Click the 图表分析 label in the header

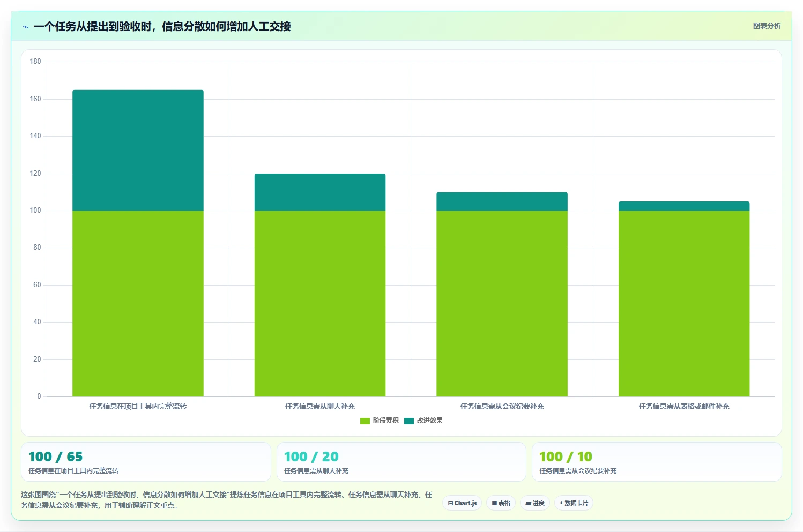[767, 26]
